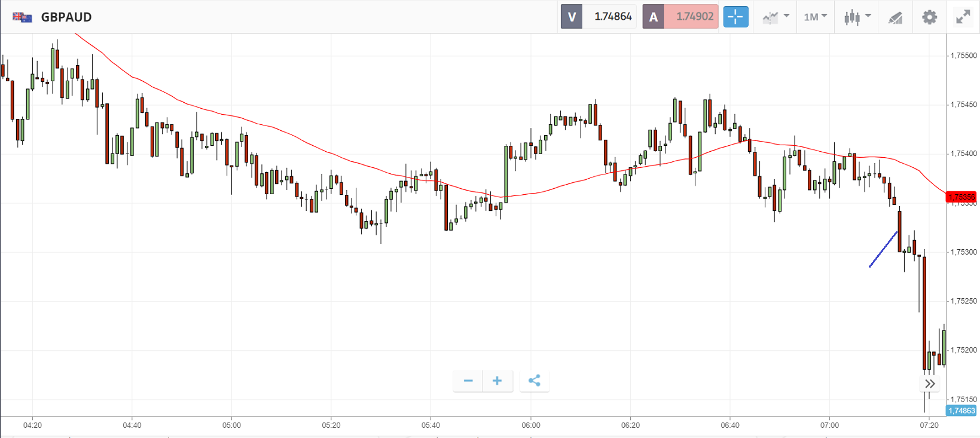This screenshot has width=980, height=438.
Task: Zoom out the chart with minus button
Action: [468, 381]
